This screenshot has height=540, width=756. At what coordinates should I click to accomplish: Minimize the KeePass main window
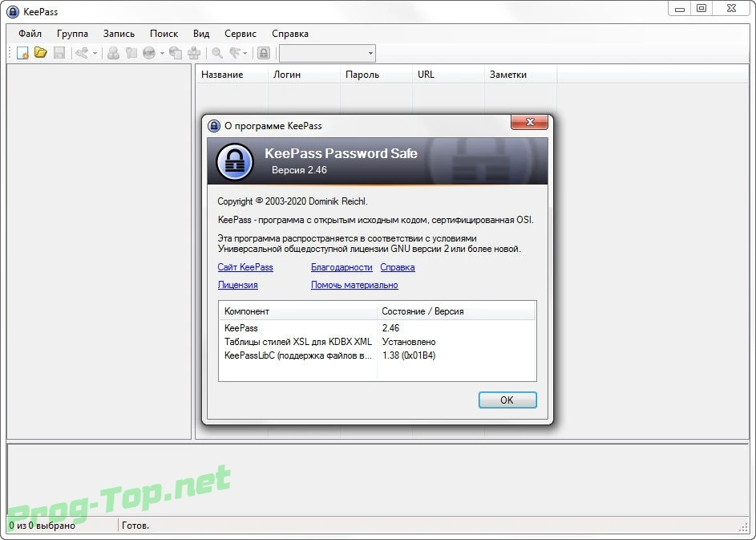pos(680,9)
